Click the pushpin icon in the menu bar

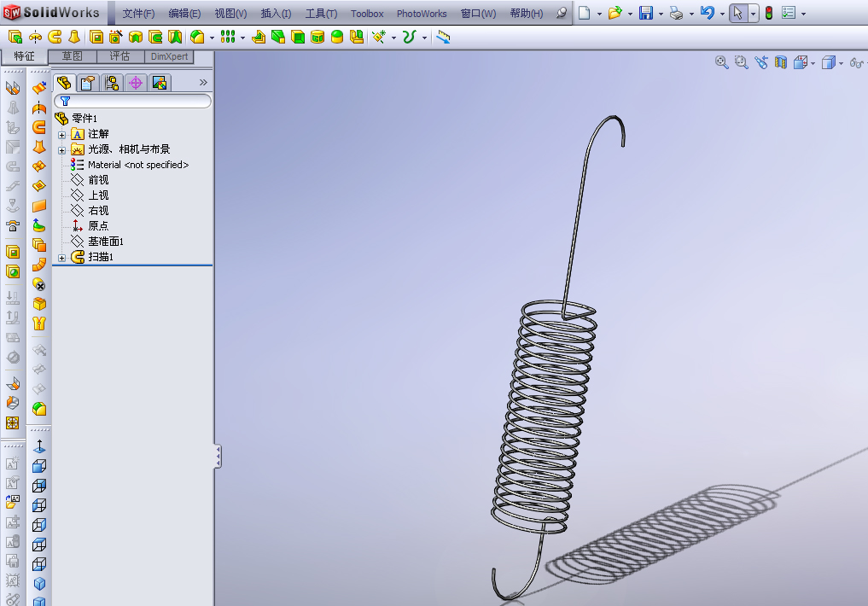tap(562, 13)
